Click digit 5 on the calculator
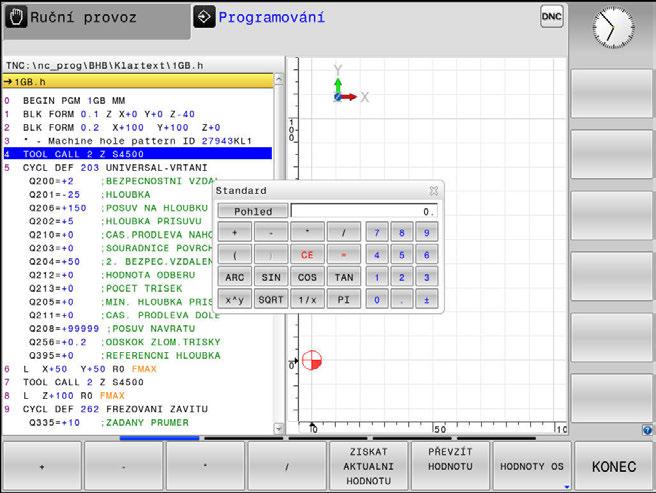Viewport: 656px width, 493px height. [402, 254]
